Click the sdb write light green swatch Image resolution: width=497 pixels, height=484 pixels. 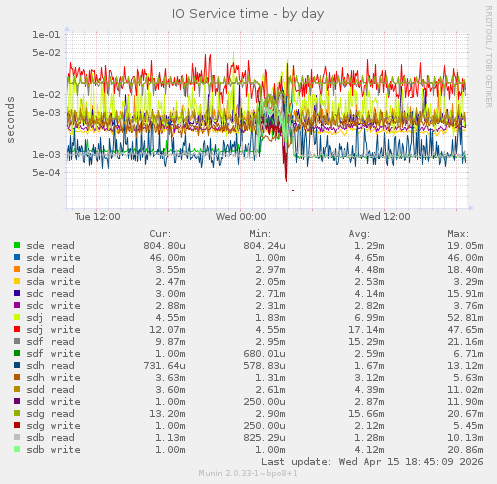[x=17, y=449]
